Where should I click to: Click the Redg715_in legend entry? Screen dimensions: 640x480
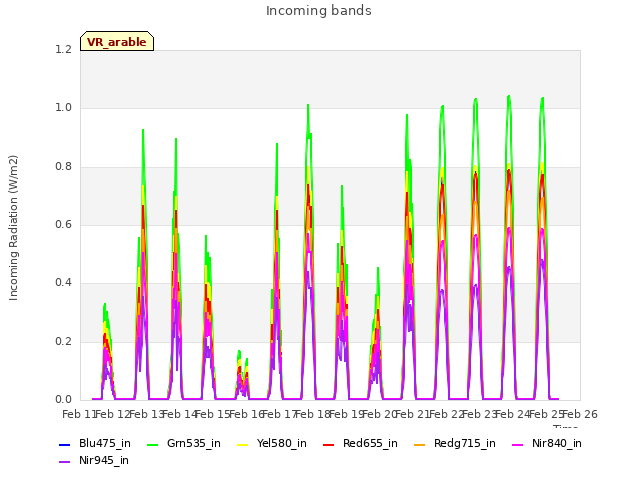pyautogui.click(x=455, y=444)
